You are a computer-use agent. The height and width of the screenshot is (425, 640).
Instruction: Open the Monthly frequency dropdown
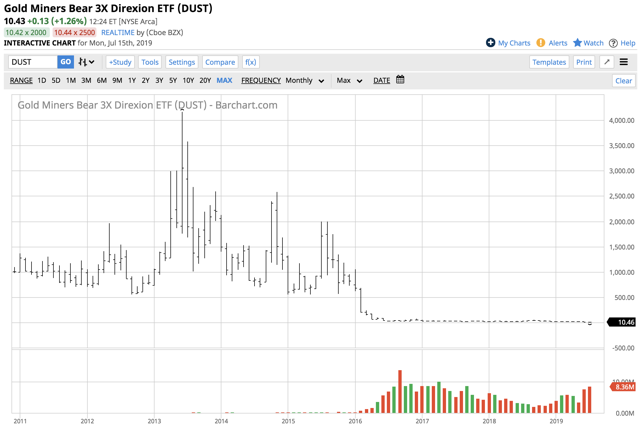304,80
